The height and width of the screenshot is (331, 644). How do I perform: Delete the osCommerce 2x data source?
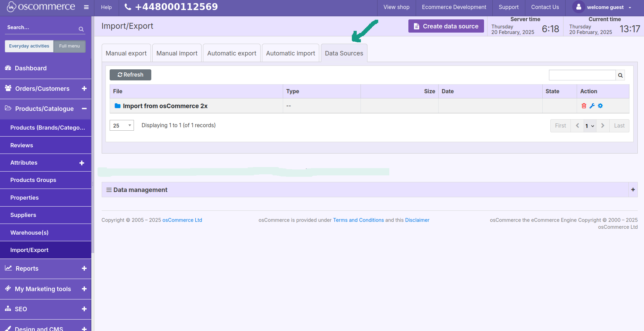tap(584, 106)
